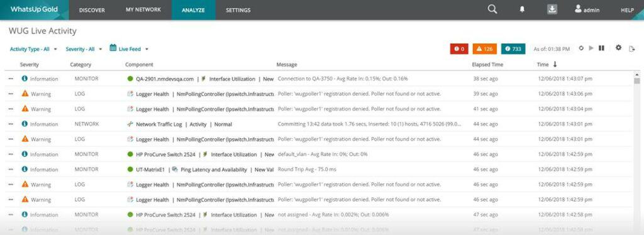Click the refresh circle icon
Image resolution: width=644 pixels, height=235 pixels.
pyautogui.click(x=581, y=48)
